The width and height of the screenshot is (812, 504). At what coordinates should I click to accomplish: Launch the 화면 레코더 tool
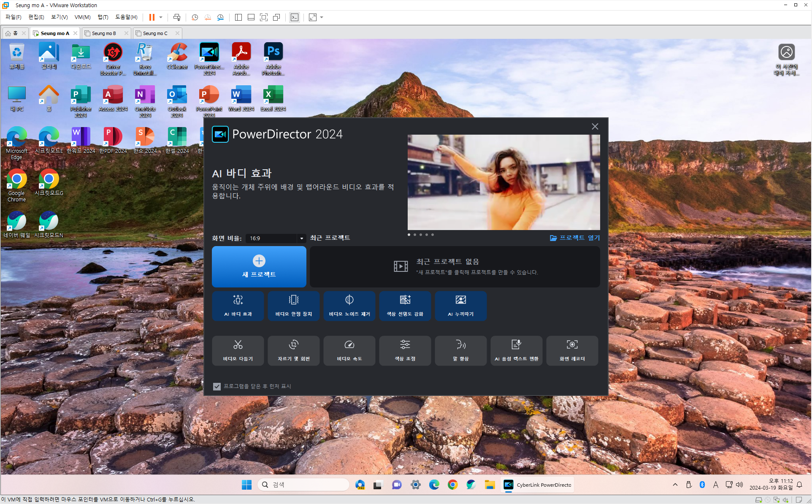(x=572, y=350)
